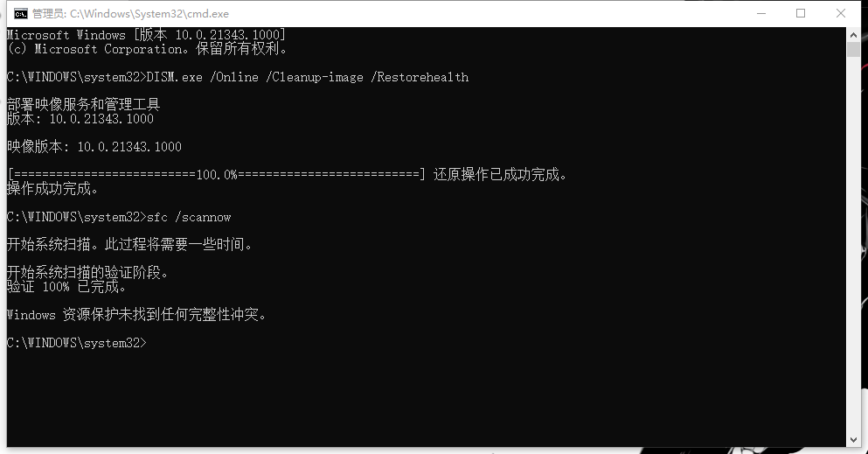Click the Microsoft Windows 版本 header line
The image size is (868, 454).
(146, 35)
